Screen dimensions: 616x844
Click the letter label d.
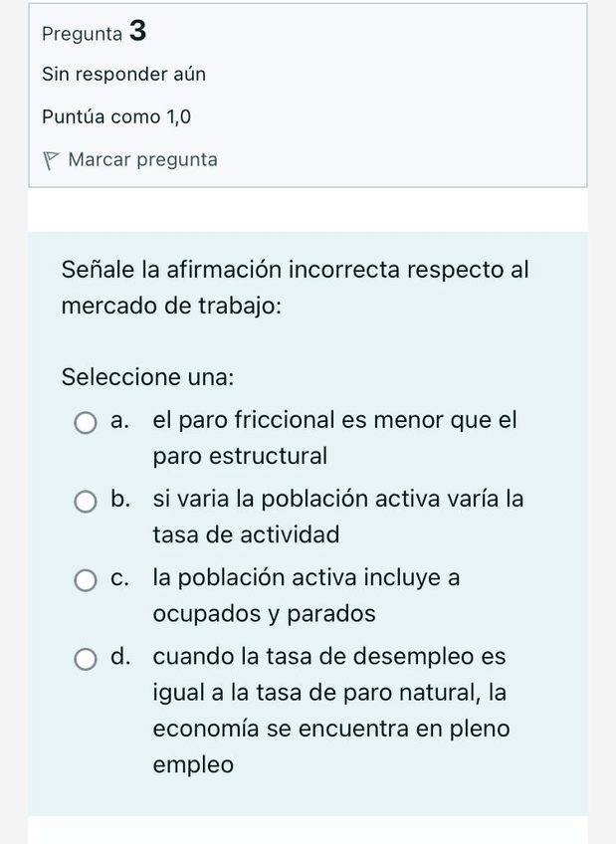click(121, 657)
